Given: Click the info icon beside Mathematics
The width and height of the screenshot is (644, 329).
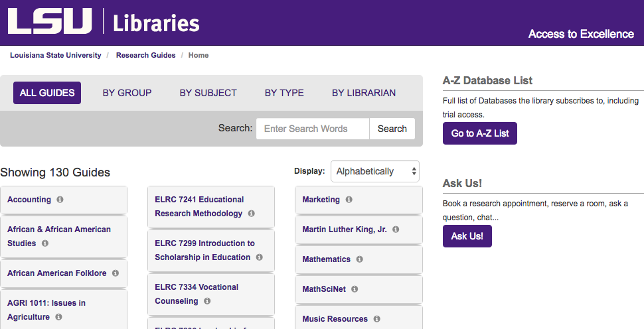Looking at the screenshot, I should [x=359, y=259].
